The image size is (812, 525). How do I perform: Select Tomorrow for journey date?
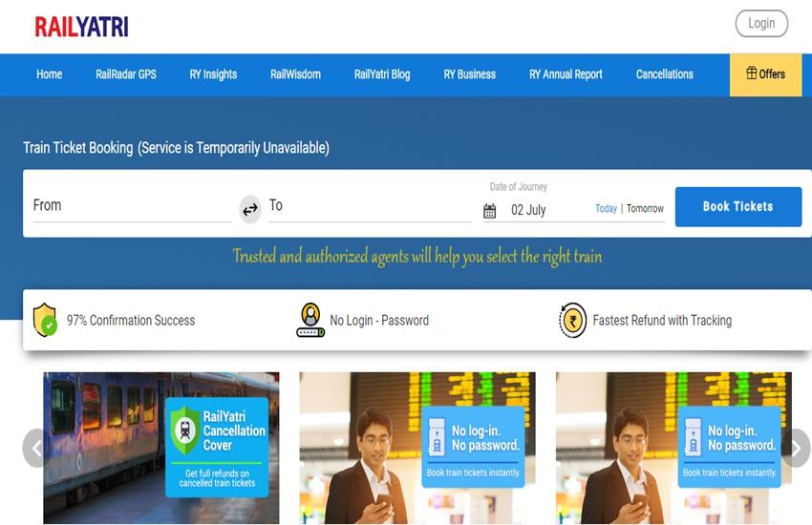645,208
